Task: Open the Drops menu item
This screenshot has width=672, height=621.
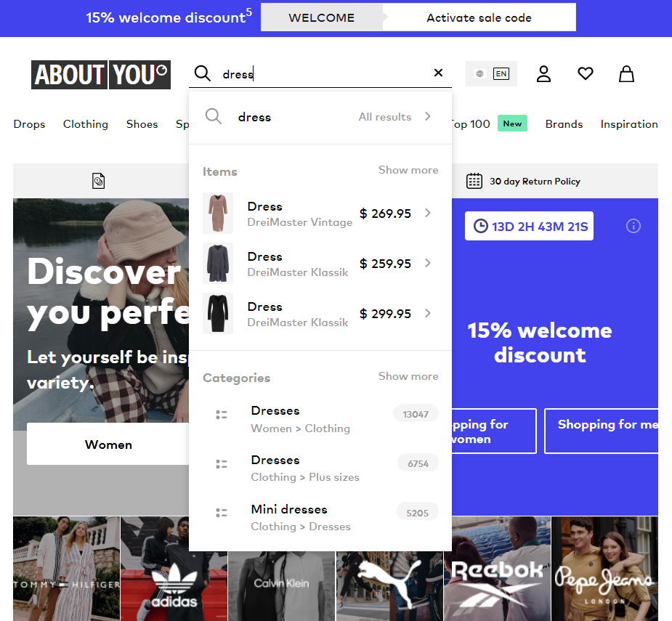Action: tap(29, 124)
